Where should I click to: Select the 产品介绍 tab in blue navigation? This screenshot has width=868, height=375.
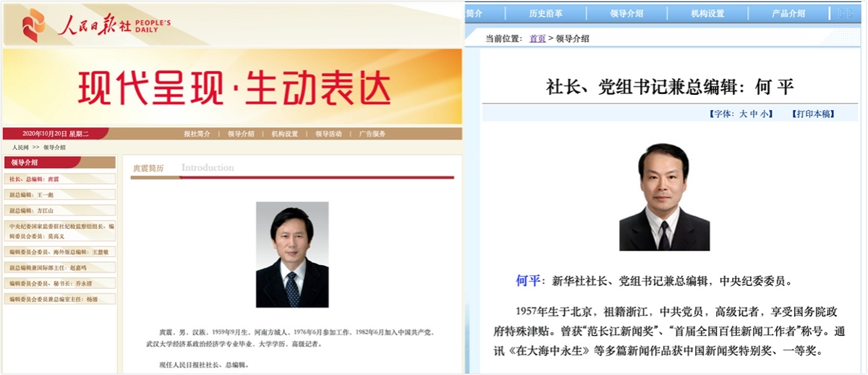point(788,14)
